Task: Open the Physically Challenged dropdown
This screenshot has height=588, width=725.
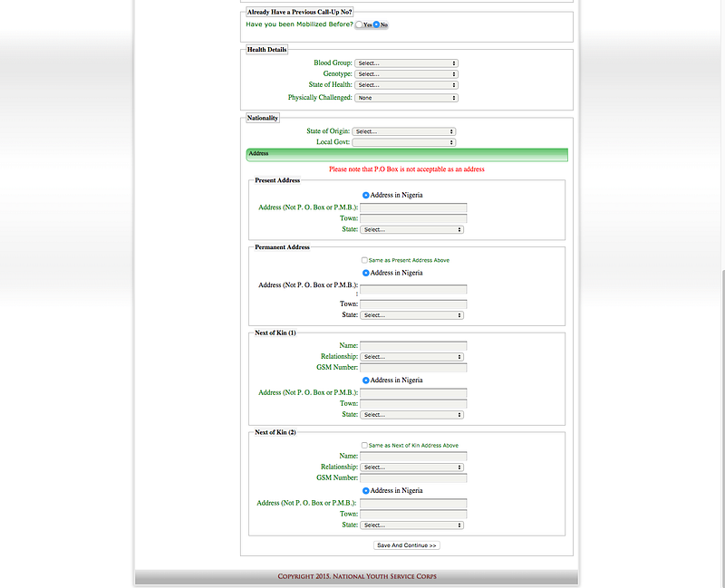Action: click(406, 98)
